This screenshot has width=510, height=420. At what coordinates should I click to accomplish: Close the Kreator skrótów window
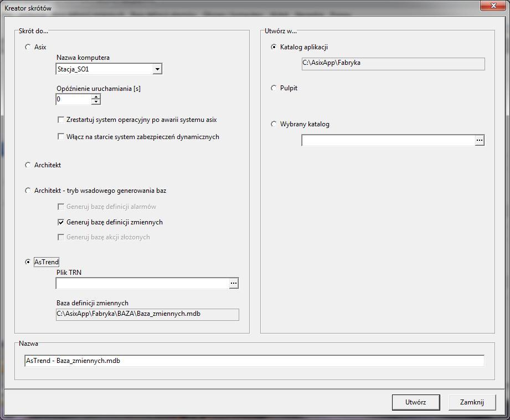(493, 6)
